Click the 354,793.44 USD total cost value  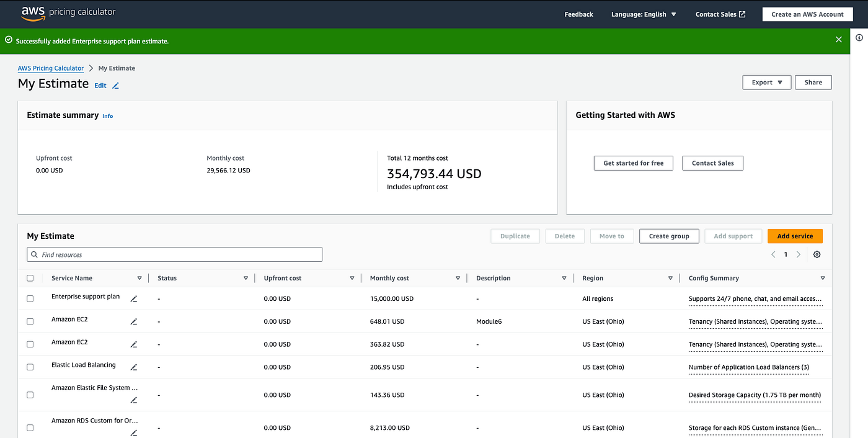click(x=434, y=174)
